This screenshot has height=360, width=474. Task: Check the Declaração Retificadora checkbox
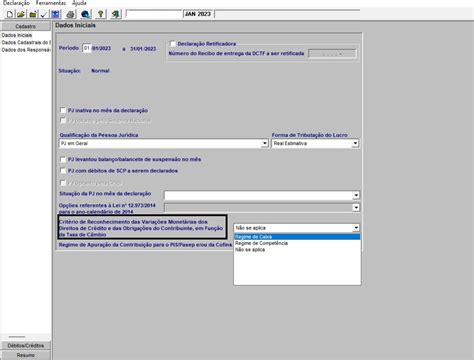(173, 44)
